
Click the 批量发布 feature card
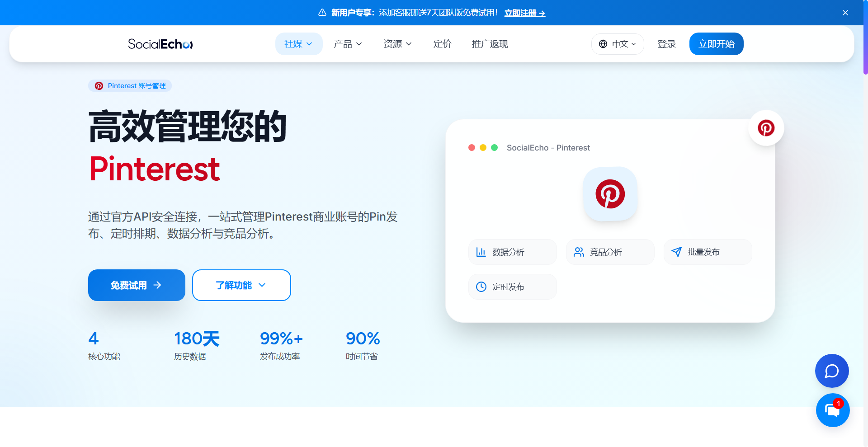point(708,252)
